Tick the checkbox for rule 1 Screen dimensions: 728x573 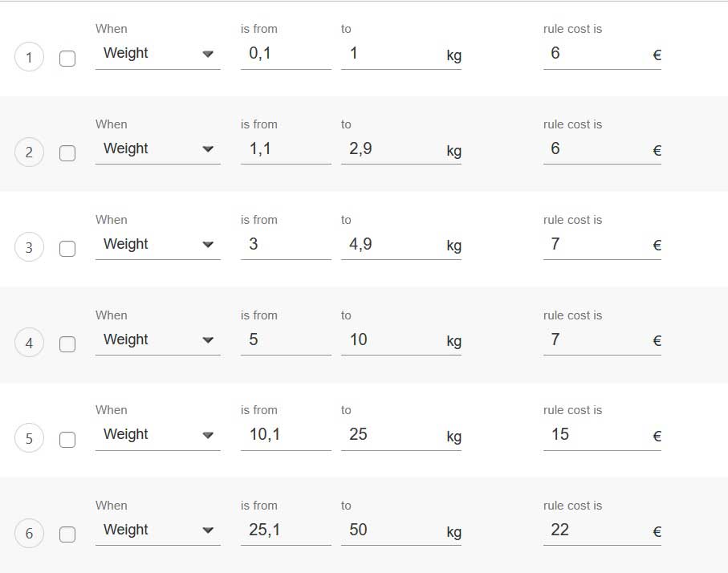click(x=67, y=59)
